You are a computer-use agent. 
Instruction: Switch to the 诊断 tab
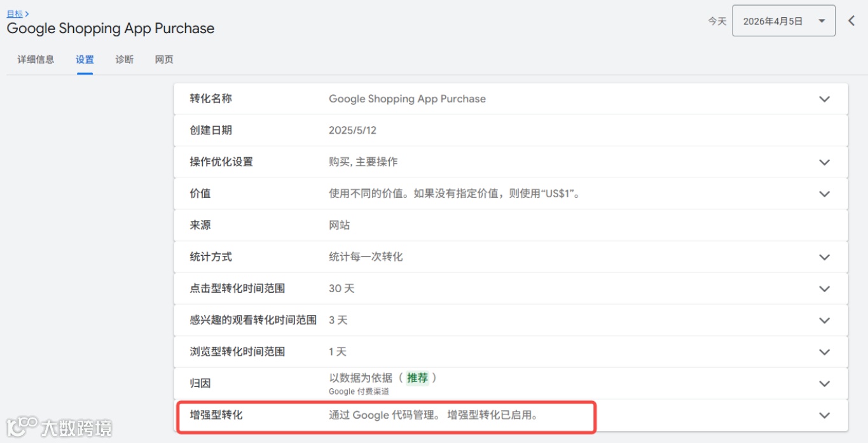click(x=125, y=60)
